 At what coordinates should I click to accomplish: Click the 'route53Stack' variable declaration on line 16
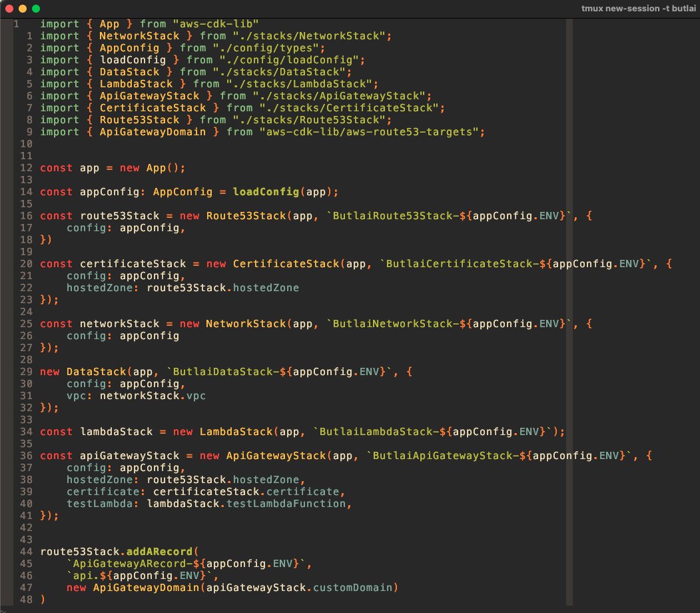pos(119,216)
